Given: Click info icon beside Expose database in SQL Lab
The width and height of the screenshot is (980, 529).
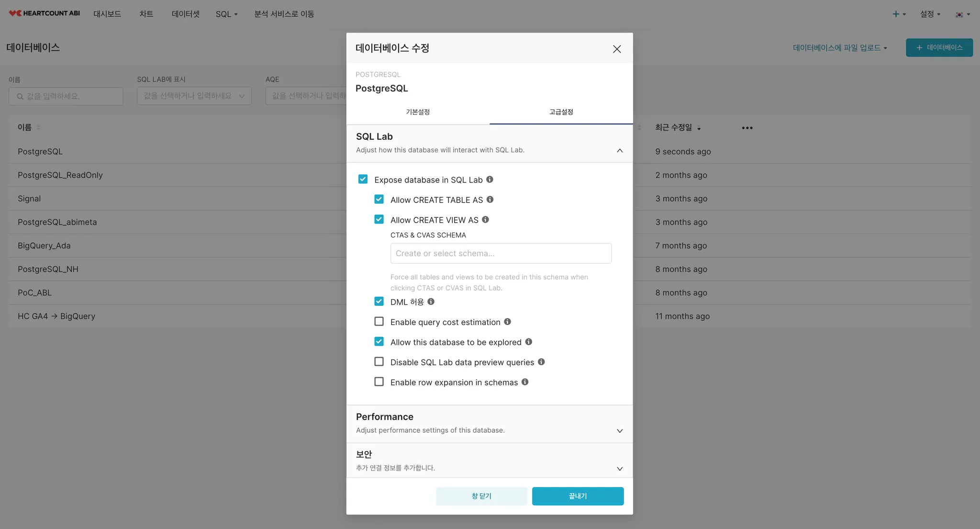Looking at the screenshot, I should point(490,180).
